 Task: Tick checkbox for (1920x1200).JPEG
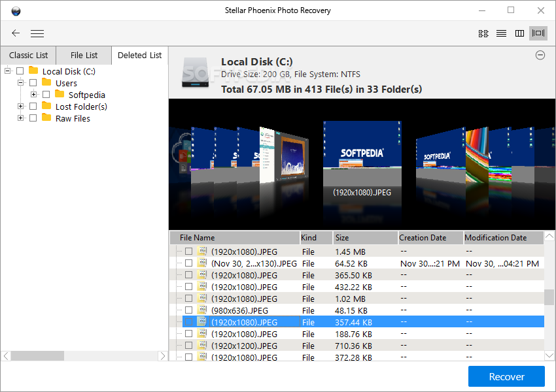[188, 345]
